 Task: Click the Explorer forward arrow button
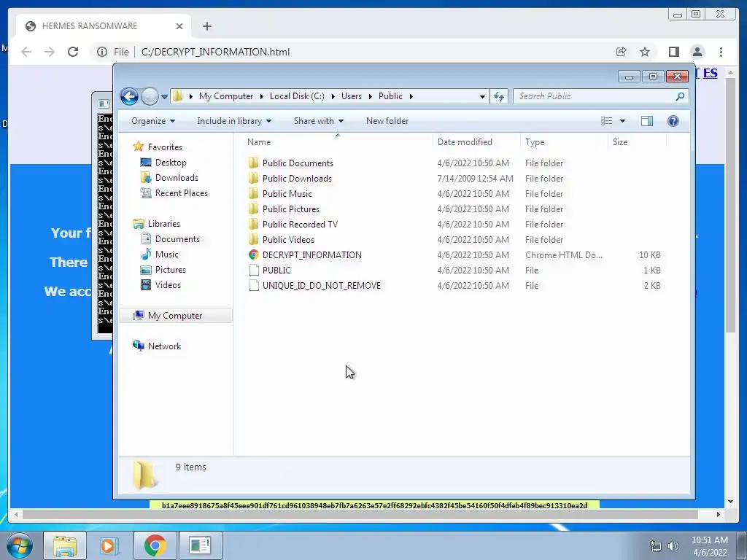point(150,97)
